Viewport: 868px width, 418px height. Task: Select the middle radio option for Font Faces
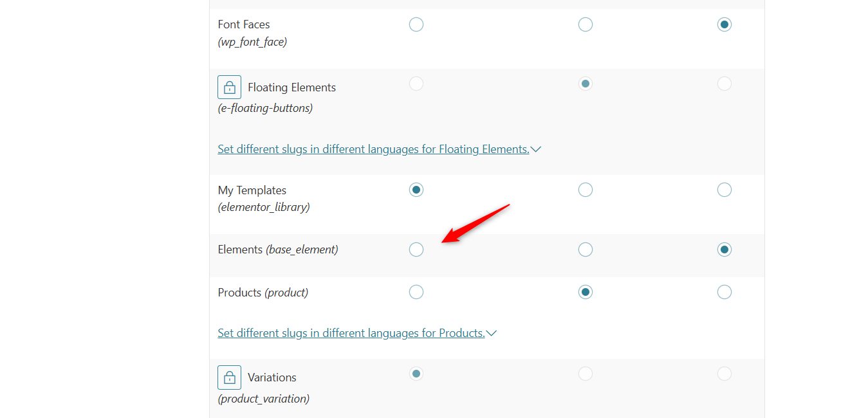coord(585,24)
